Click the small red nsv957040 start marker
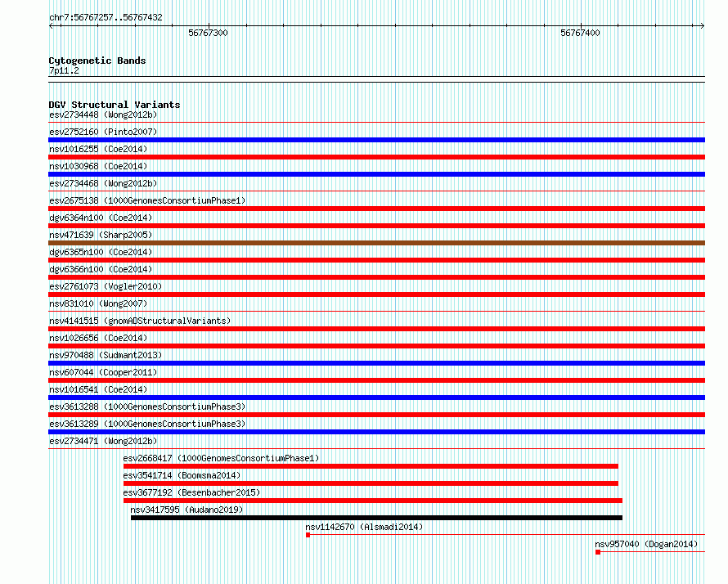 click(598, 552)
